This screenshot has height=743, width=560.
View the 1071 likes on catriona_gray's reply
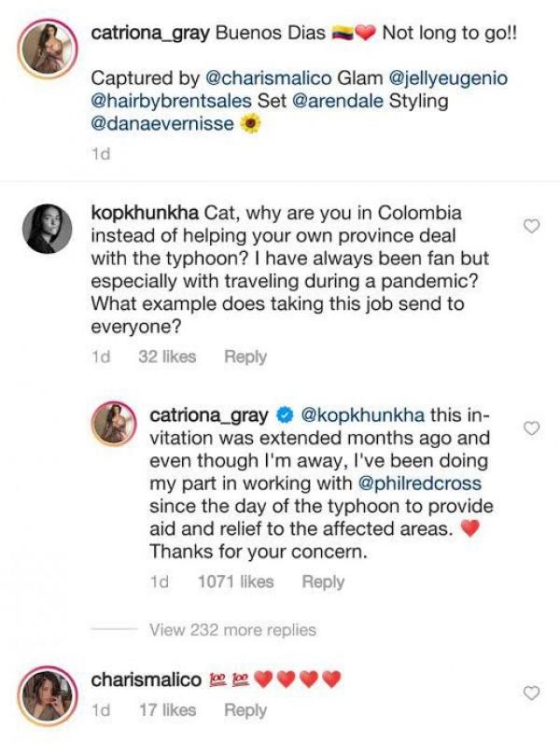[235, 582]
